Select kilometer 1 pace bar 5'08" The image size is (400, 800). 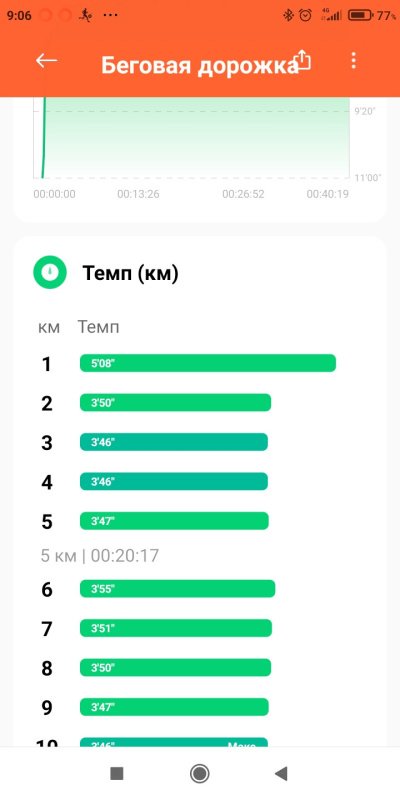208,363
